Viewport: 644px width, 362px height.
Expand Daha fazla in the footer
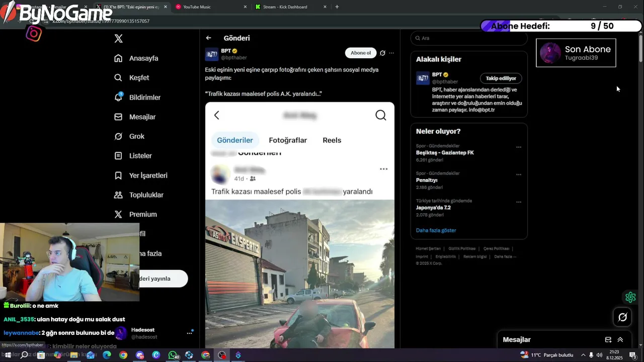point(505,256)
